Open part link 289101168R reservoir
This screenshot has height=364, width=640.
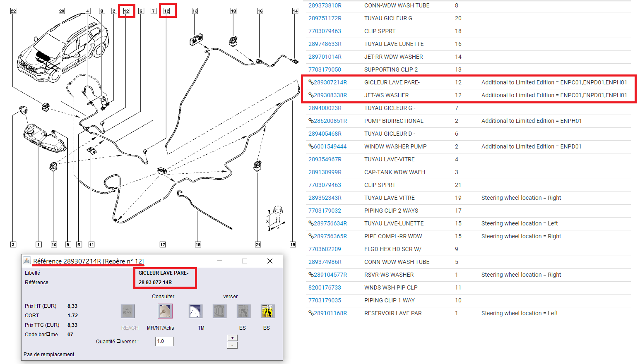pyautogui.click(x=330, y=313)
